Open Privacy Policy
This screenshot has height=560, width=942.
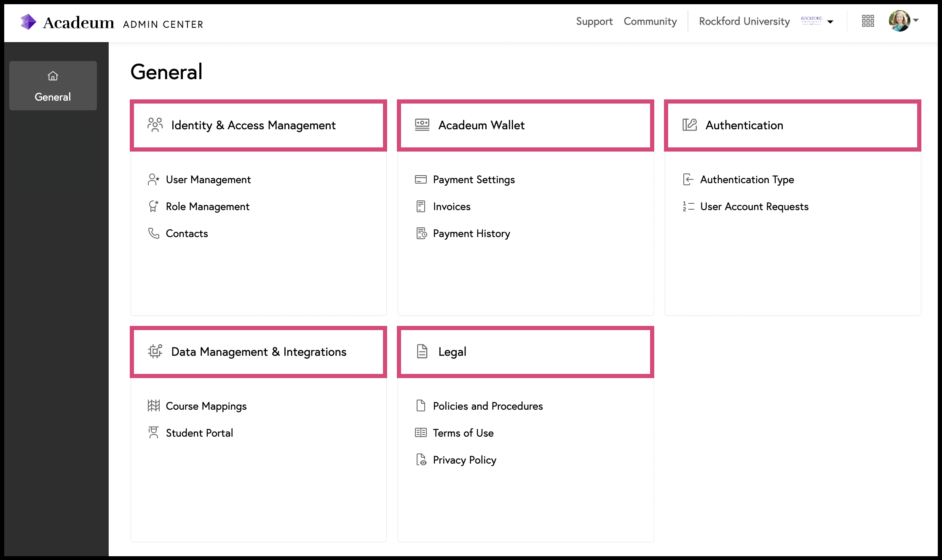click(465, 460)
